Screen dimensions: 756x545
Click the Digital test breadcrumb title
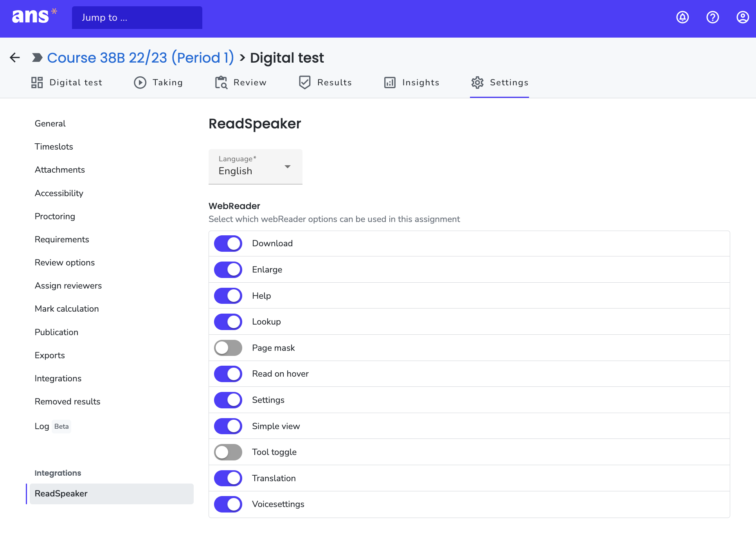(287, 58)
